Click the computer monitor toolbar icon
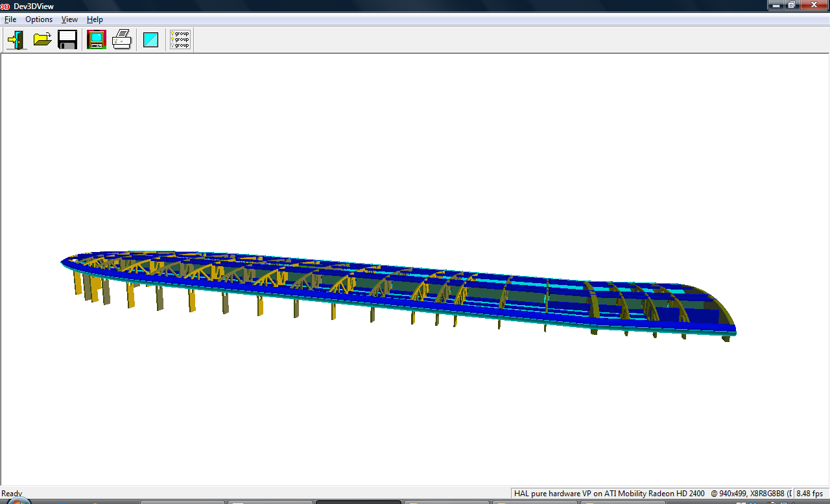The image size is (830, 504). pos(97,40)
